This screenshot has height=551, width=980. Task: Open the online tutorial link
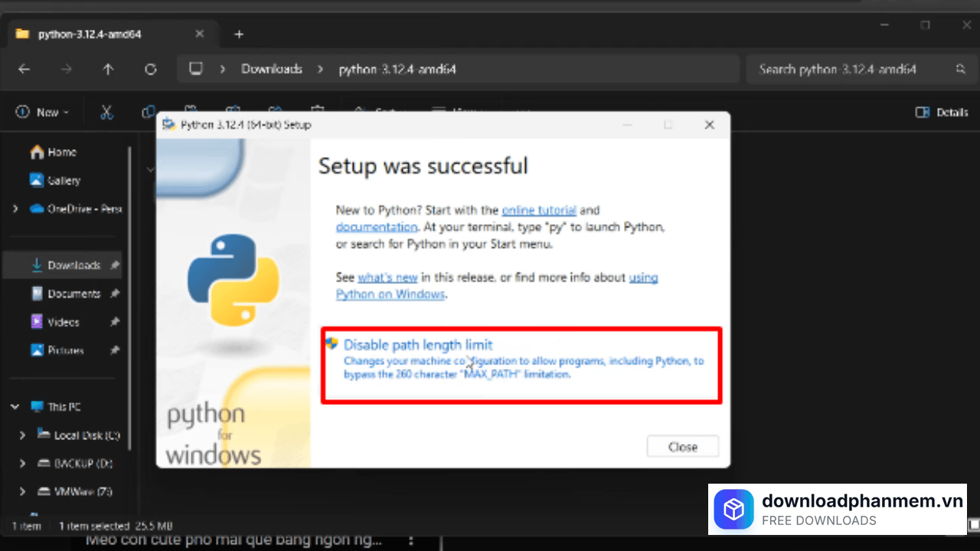coord(539,210)
